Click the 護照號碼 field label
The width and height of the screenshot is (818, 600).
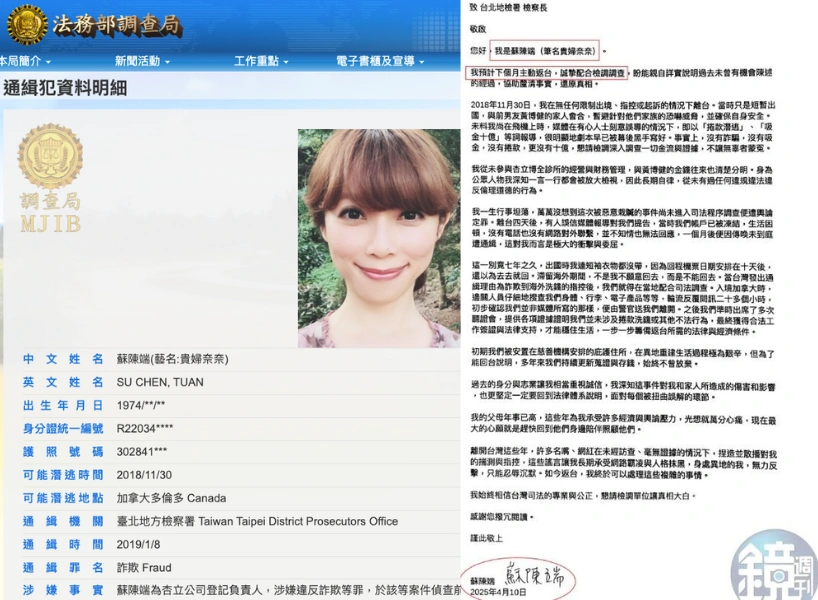point(63,451)
